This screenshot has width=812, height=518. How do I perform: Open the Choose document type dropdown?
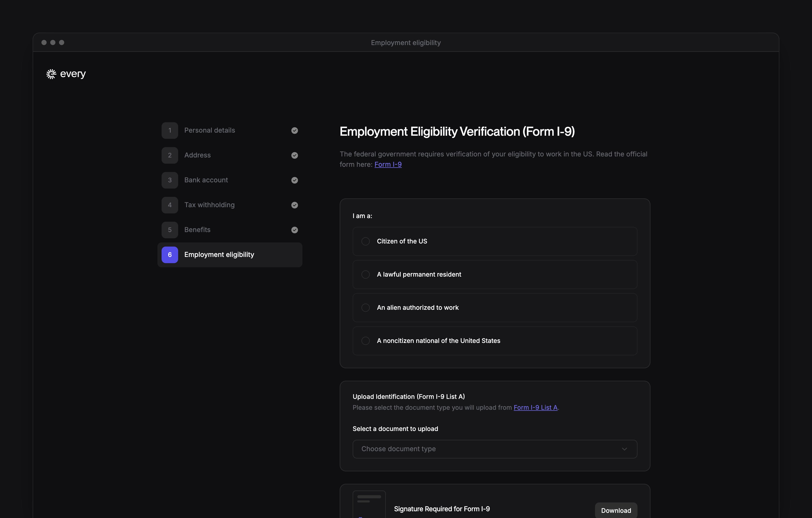coord(495,449)
